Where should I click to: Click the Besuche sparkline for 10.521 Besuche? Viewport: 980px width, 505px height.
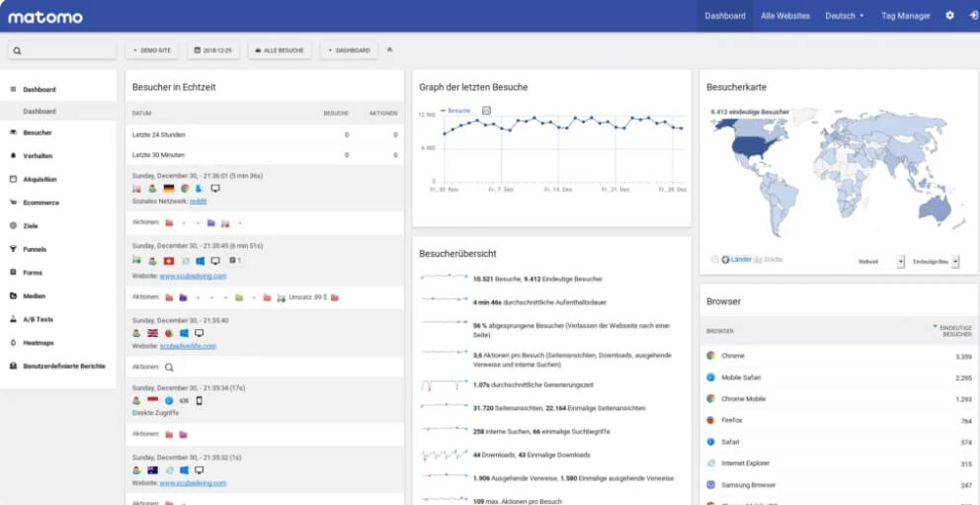pyautogui.click(x=445, y=276)
